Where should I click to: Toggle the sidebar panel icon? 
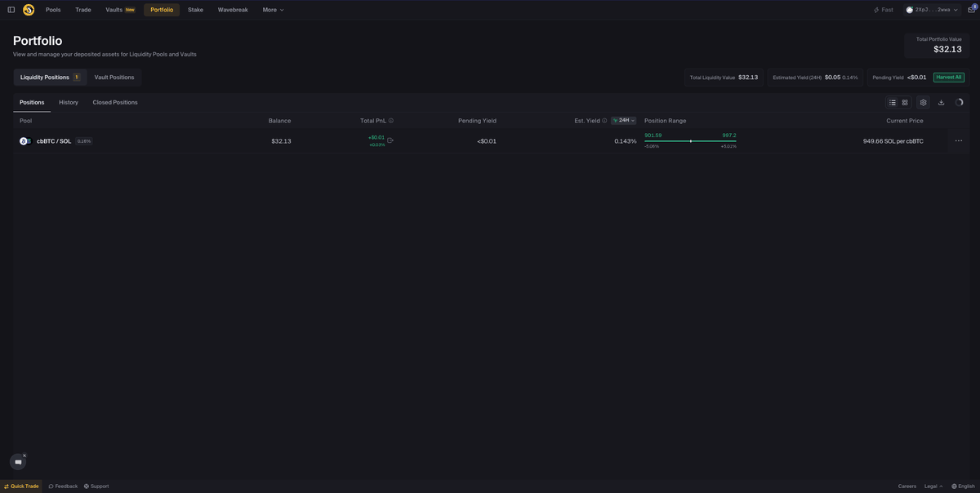coord(11,10)
